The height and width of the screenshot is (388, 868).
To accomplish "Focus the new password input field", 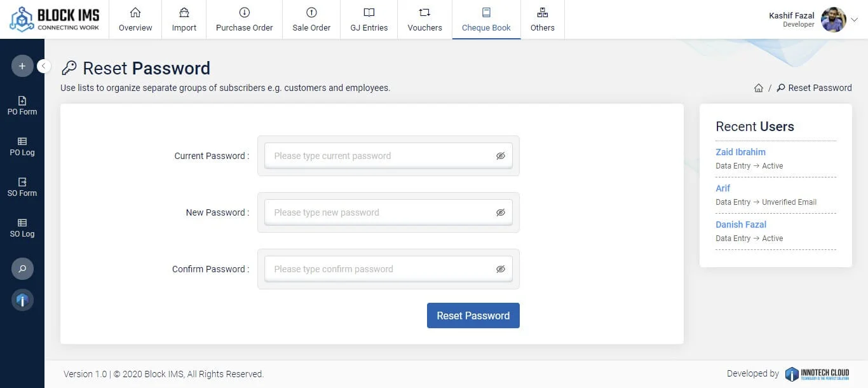I will pyautogui.click(x=381, y=212).
